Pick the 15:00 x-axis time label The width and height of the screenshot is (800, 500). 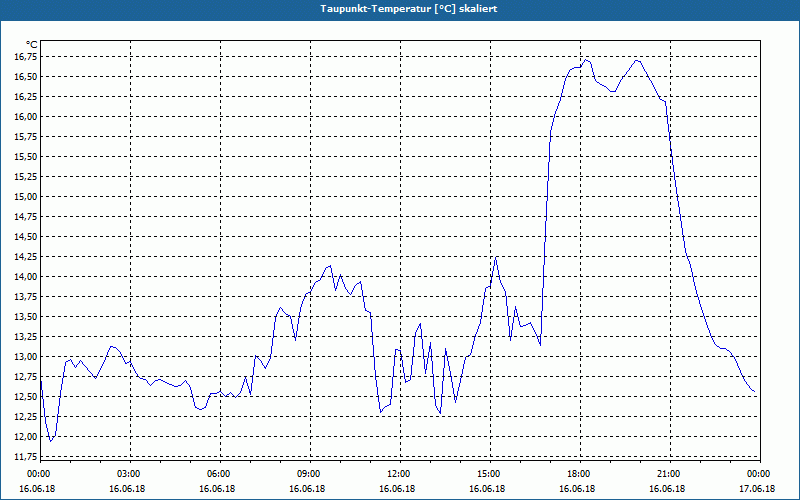click(x=488, y=474)
